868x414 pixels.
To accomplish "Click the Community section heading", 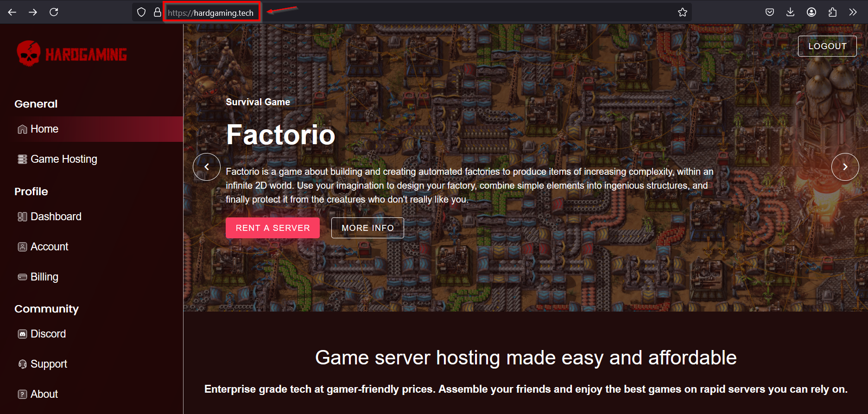I will (x=46, y=309).
